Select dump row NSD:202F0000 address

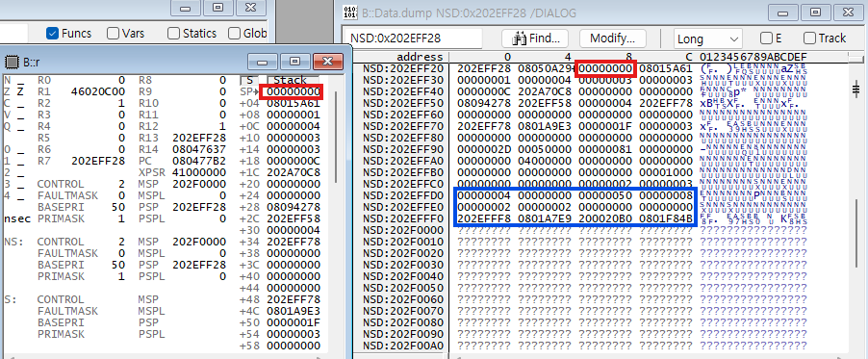tap(403, 230)
